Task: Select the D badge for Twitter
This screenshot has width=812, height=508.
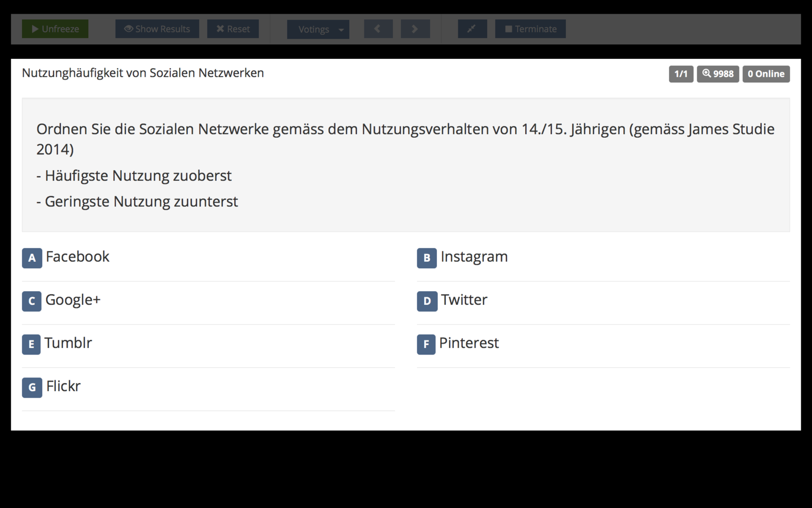Action: point(427,301)
